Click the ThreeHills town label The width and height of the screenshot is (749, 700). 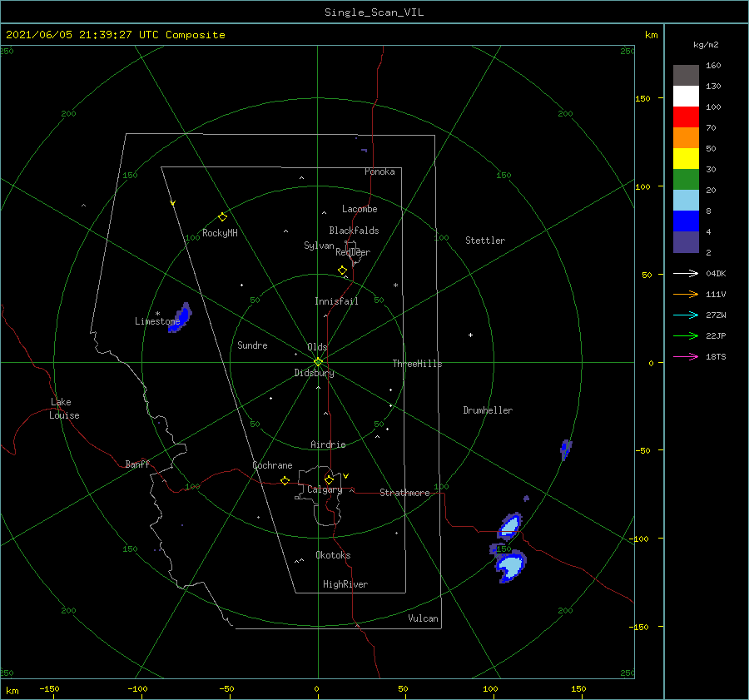point(417,364)
